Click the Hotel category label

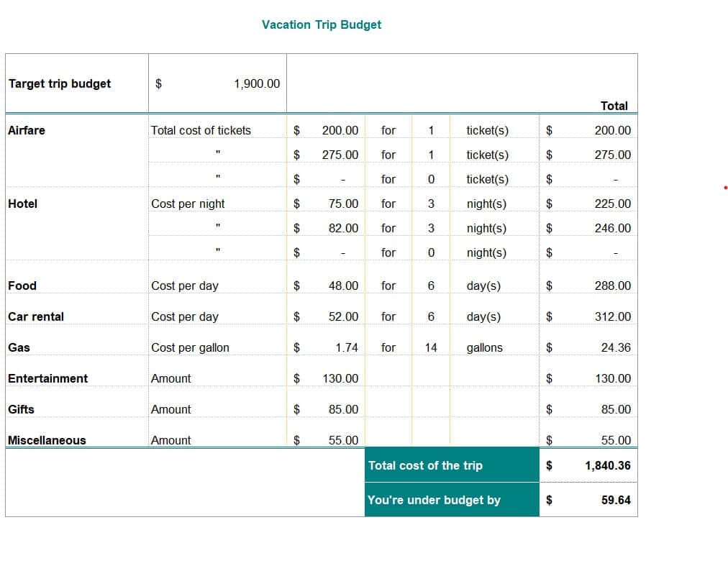click(22, 204)
